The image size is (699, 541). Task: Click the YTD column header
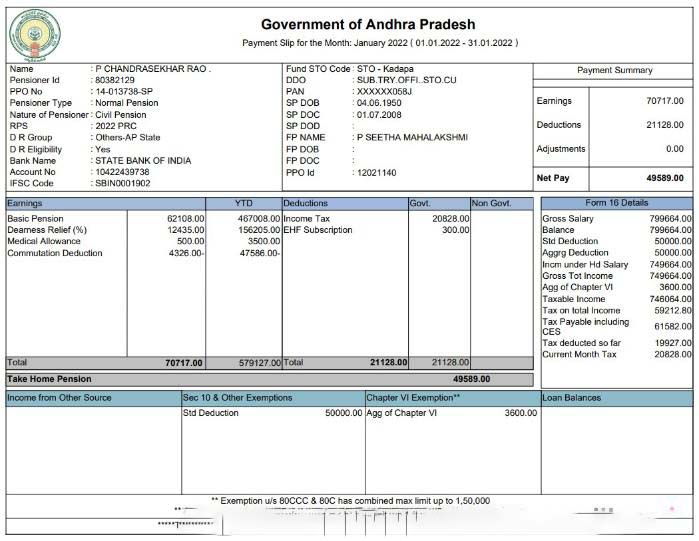pos(243,203)
